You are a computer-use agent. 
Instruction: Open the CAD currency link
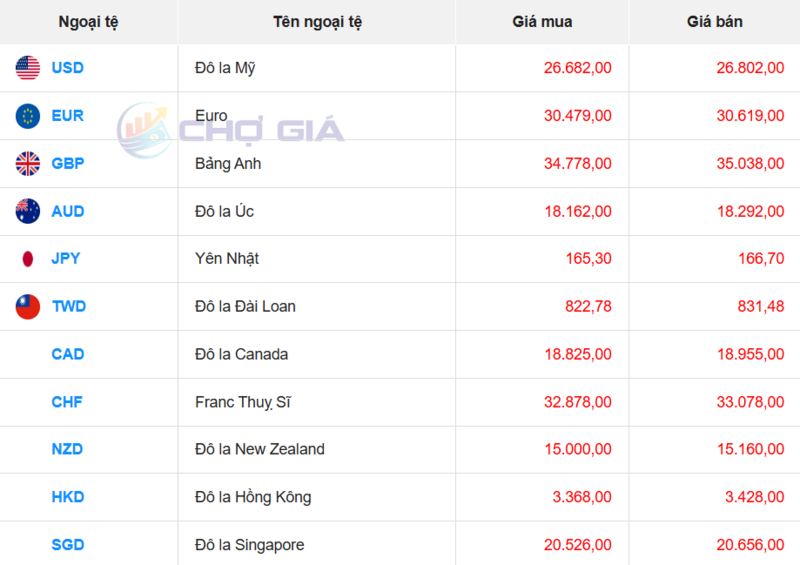tap(67, 354)
